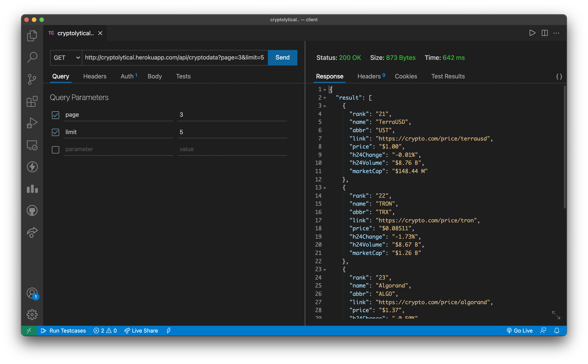Collapse the result array at line 2
The height and width of the screenshot is (364, 588).
[x=325, y=98]
